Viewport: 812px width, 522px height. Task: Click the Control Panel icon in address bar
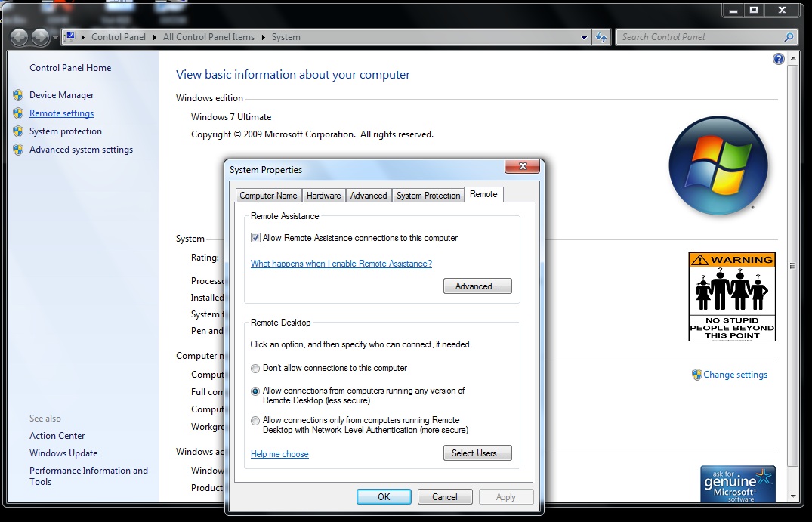[71, 37]
